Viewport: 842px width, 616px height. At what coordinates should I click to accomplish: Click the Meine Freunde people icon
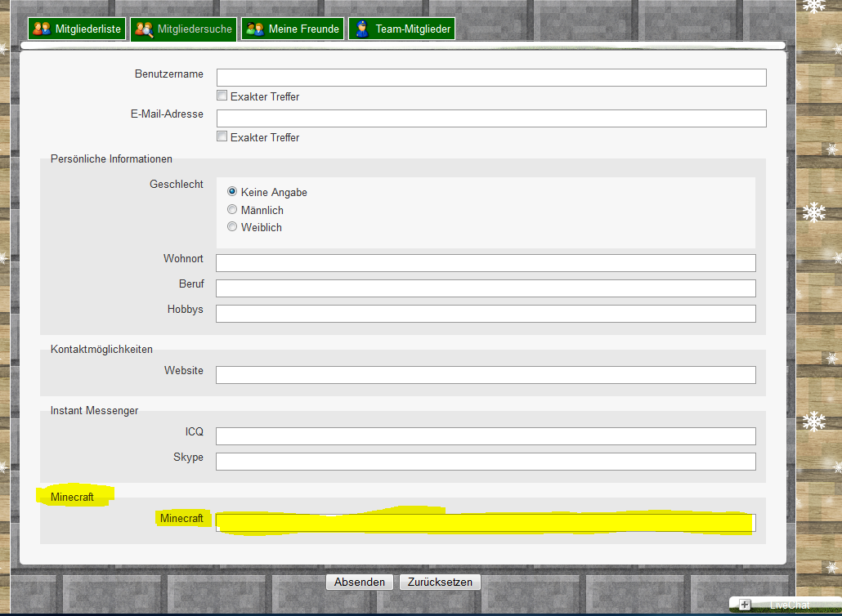[x=254, y=29]
